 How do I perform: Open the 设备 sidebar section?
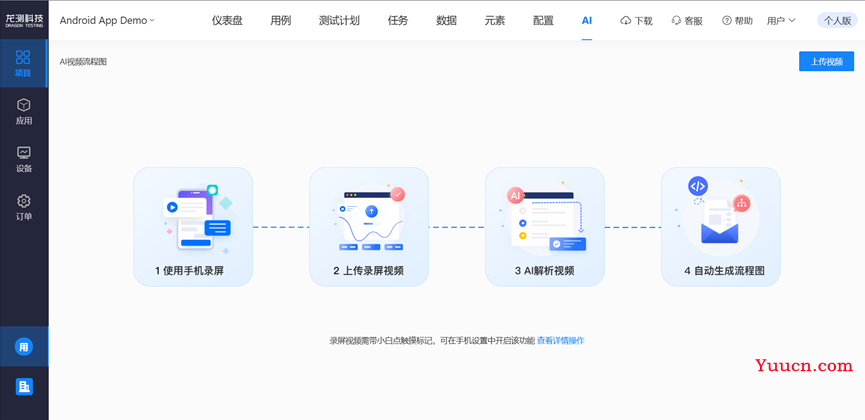point(24,159)
